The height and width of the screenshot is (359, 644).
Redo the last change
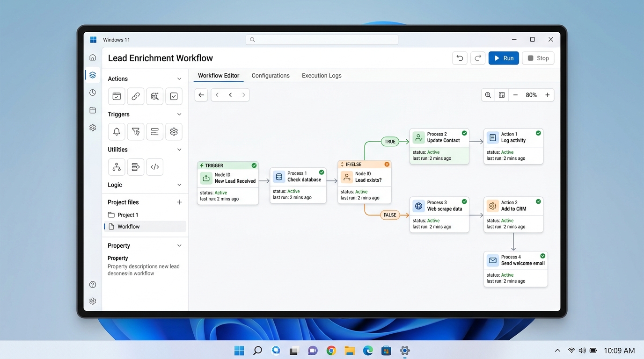[x=478, y=58]
